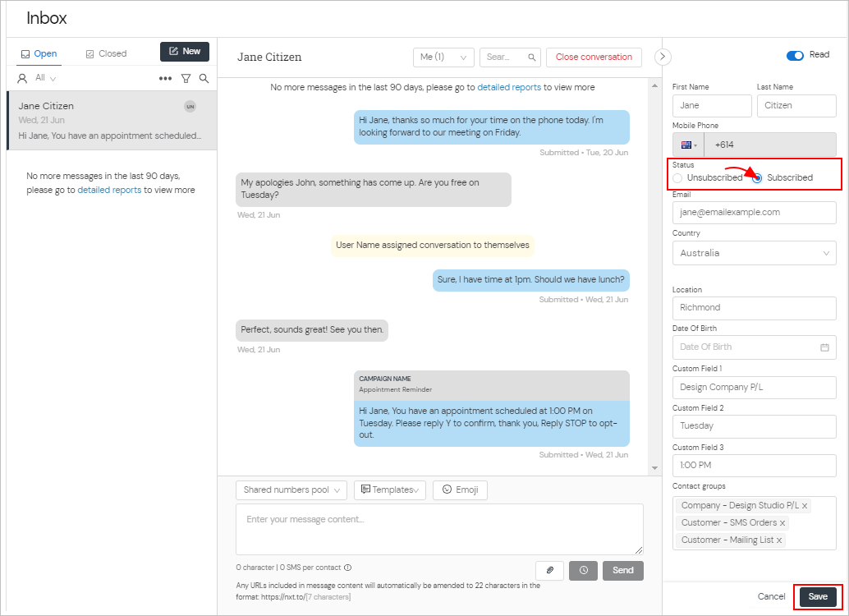Click the 'User Name assigned conversation' notice
849x616 pixels.
[x=433, y=246]
